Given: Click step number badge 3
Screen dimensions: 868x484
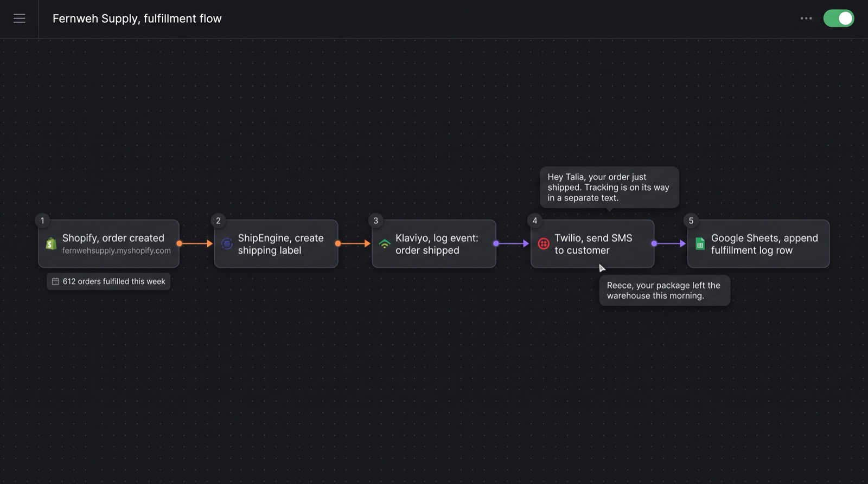Looking at the screenshot, I should tap(375, 221).
